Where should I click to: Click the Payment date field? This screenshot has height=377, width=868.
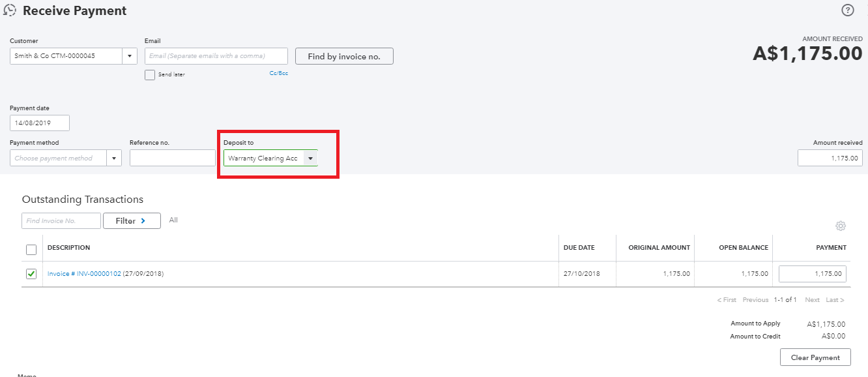pyautogui.click(x=40, y=123)
